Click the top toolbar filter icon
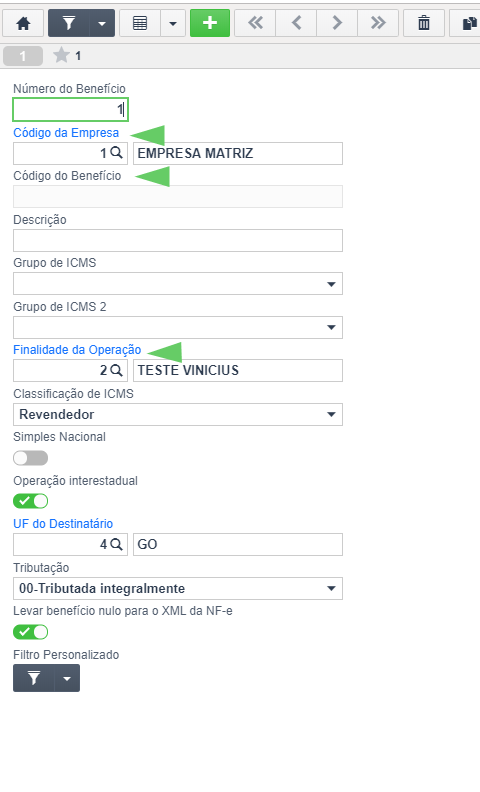 pyautogui.click(x=69, y=23)
